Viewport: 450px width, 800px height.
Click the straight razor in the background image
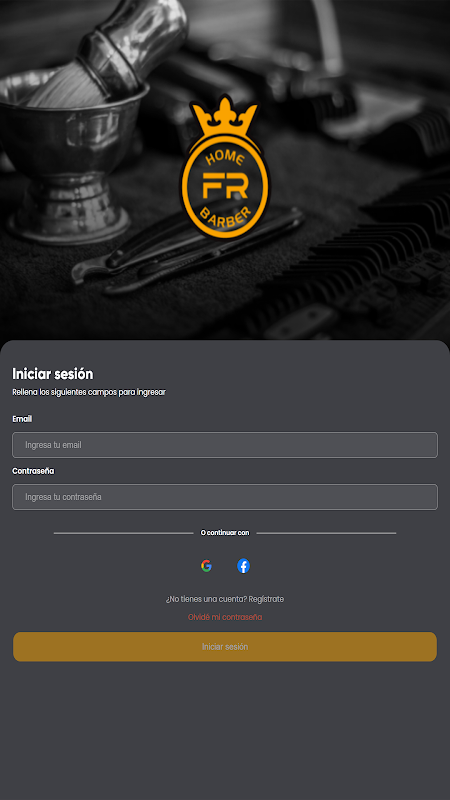(x=189, y=250)
